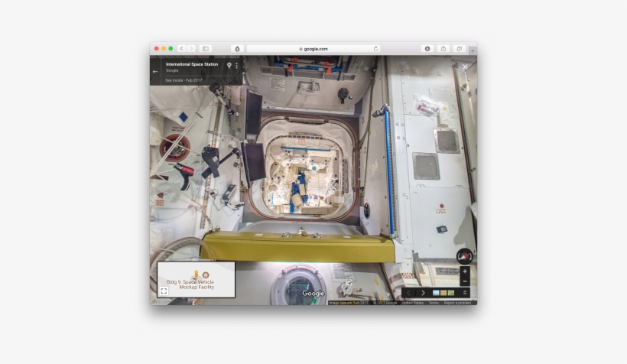The height and width of the screenshot is (364, 627).
Task: Zoom out the Street View
Action: (465, 281)
